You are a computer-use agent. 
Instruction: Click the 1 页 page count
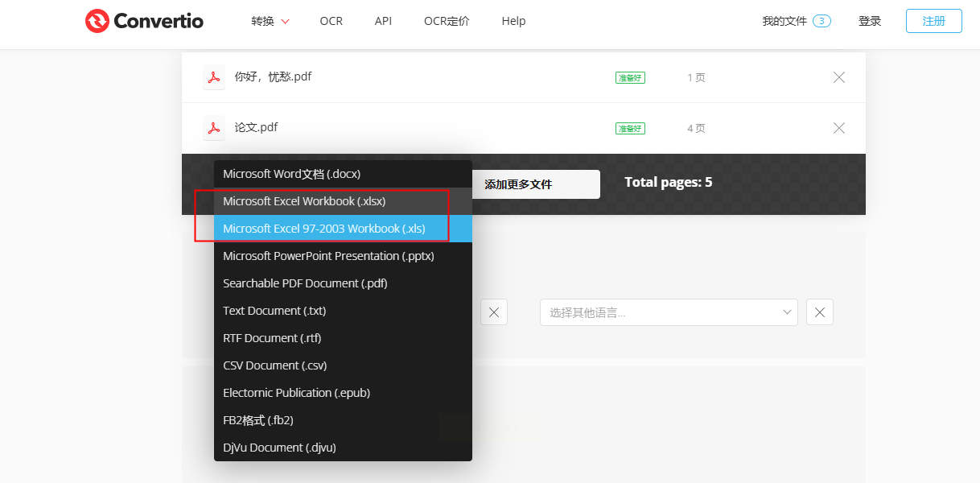(696, 78)
